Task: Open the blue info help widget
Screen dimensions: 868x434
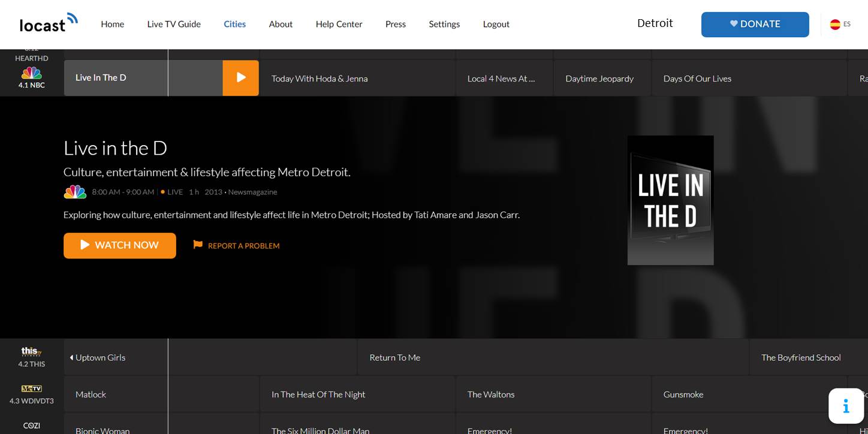Action: (846, 406)
